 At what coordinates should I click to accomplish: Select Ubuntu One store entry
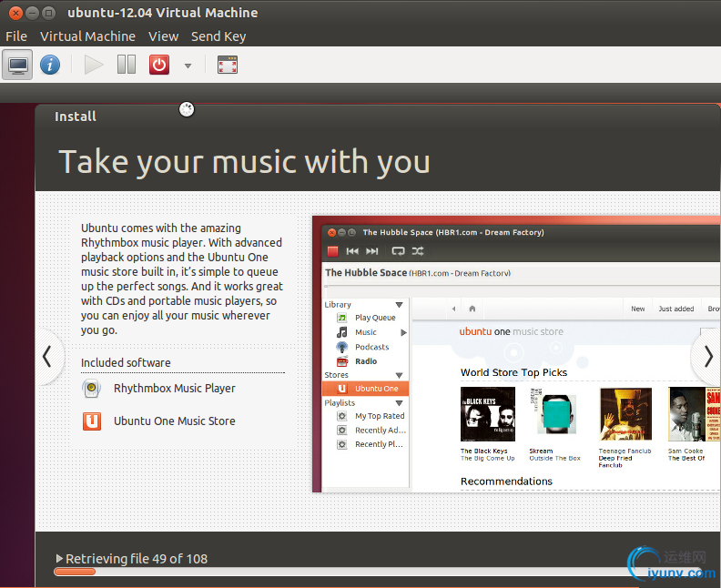[x=366, y=389]
